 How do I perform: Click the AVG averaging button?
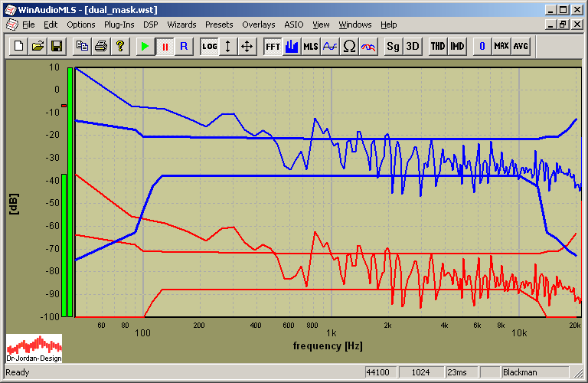tap(521, 46)
